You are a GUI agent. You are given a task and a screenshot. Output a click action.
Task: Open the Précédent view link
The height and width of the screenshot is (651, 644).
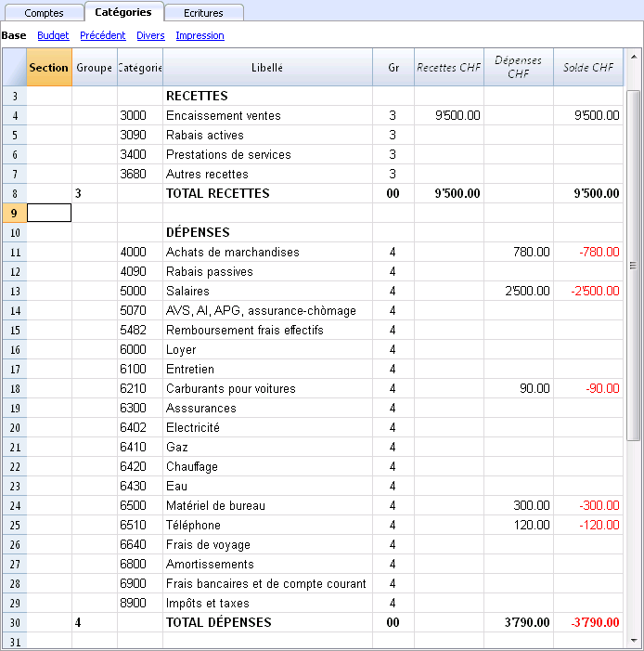[x=102, y=35]
